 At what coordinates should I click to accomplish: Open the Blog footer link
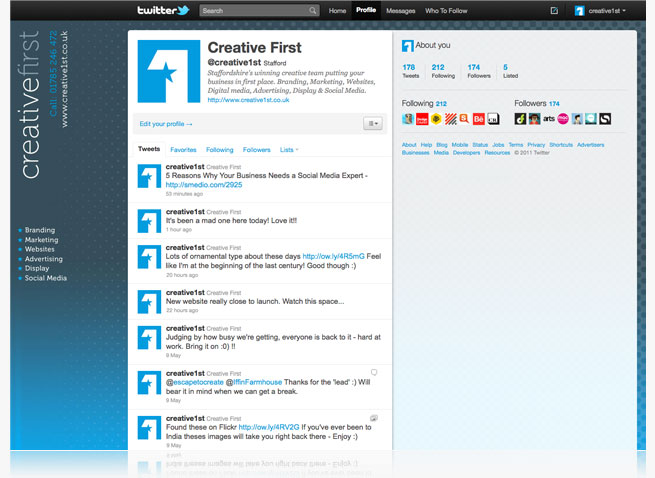pyautogui.click(x=442, y=145)
